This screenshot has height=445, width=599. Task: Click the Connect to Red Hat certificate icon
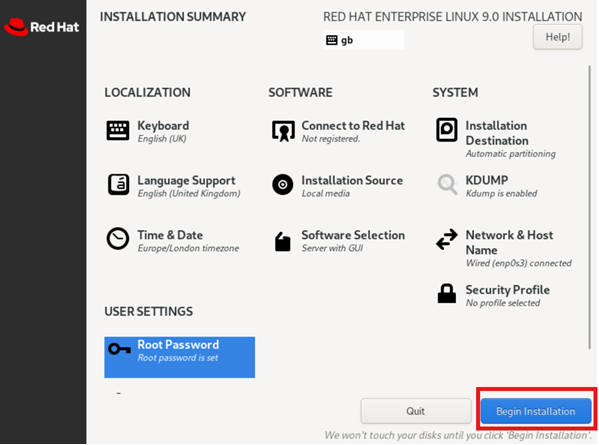pos(283,131)
